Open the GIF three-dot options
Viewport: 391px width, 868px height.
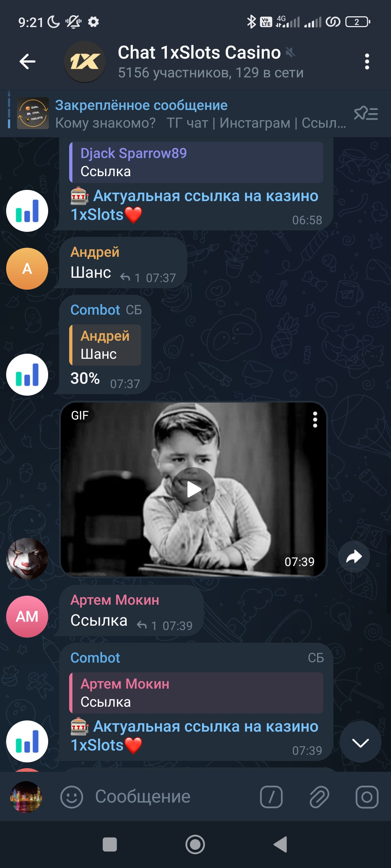coord(315,420)
